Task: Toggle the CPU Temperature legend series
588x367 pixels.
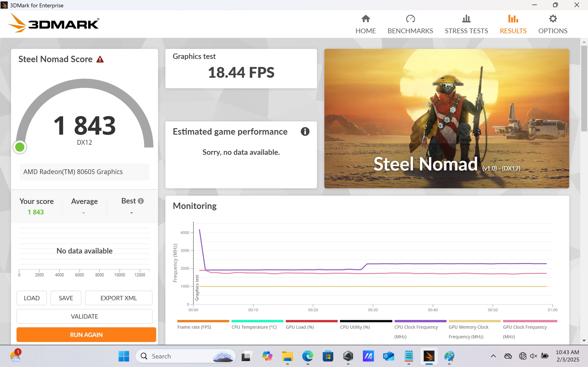Action: point(254,327)
